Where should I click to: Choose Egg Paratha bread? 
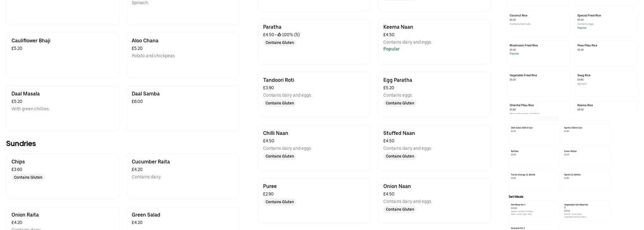[x=434, y=94]
